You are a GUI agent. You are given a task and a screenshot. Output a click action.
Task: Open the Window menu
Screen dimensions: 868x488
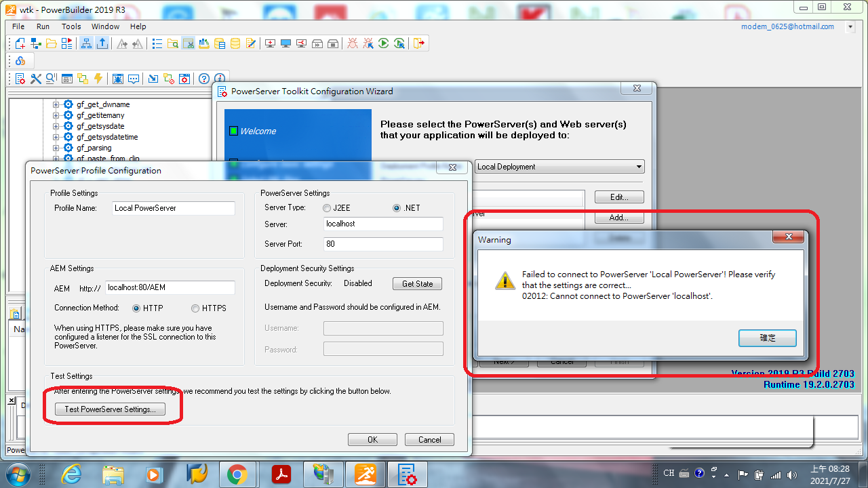(105, 26)
